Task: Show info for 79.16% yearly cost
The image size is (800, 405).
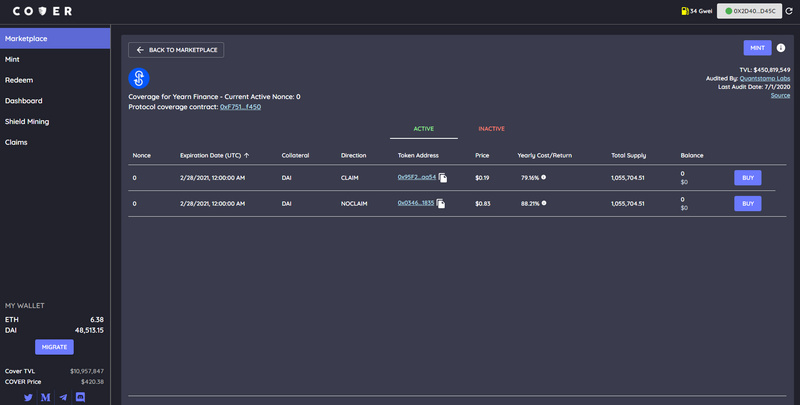Action: click(543, 177)
